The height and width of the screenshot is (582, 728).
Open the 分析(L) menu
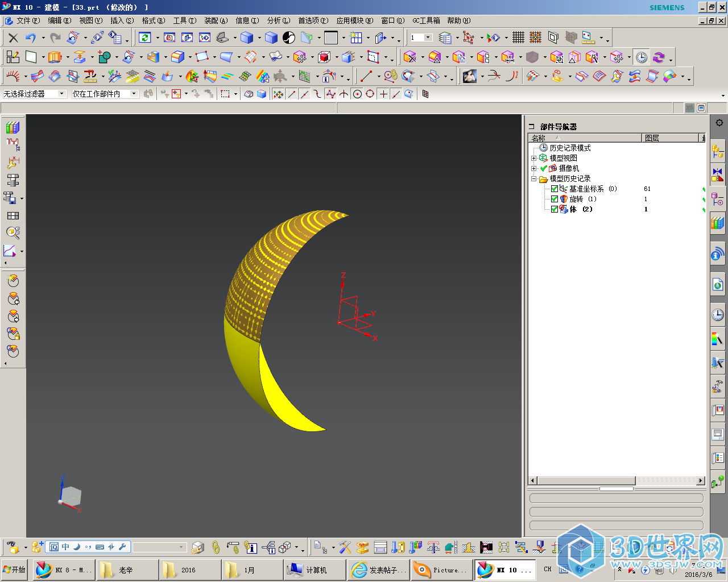(x=278, y=20)
